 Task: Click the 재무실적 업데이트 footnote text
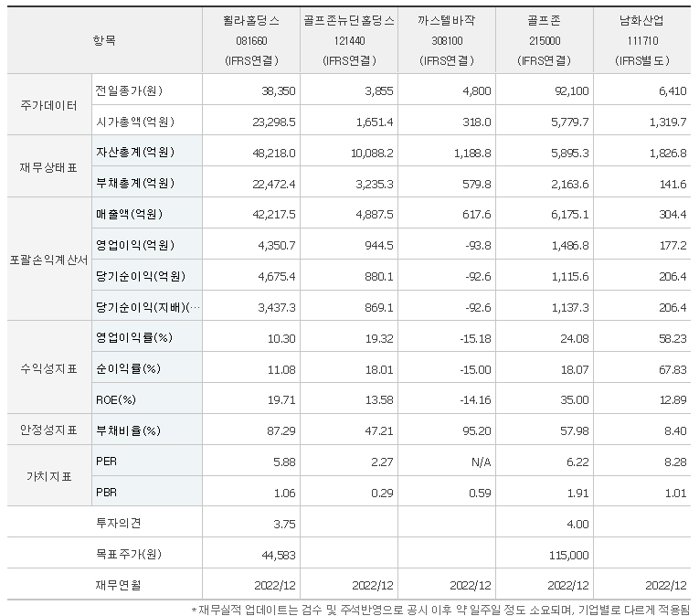(440, 610)
